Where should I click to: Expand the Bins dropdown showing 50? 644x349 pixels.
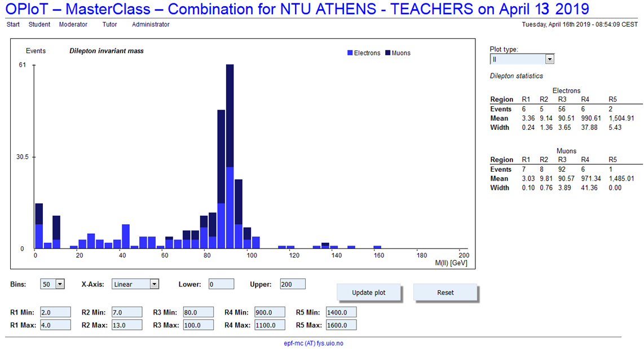[x=52, y=284]
